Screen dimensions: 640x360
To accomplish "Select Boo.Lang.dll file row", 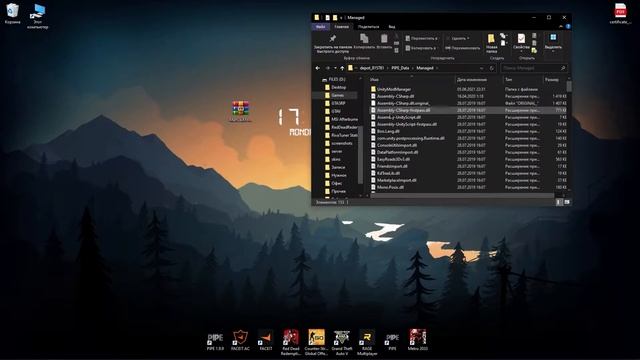I will [x=469, y=131].
